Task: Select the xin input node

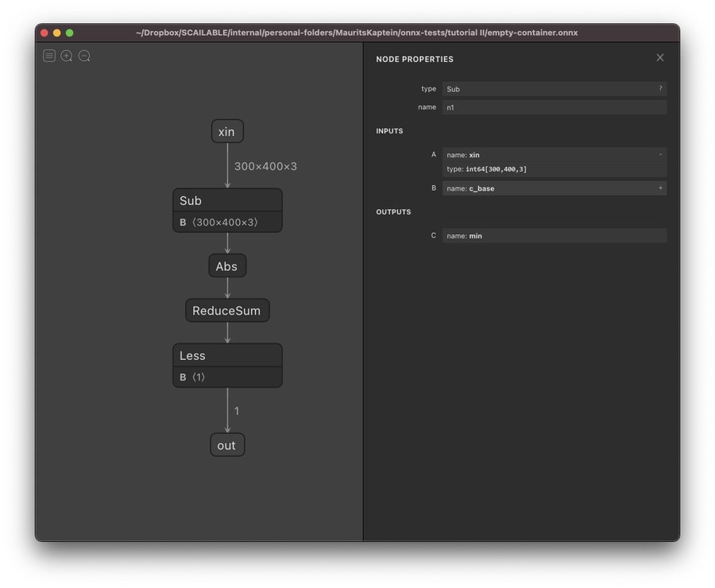Action: tap(227, 132)
